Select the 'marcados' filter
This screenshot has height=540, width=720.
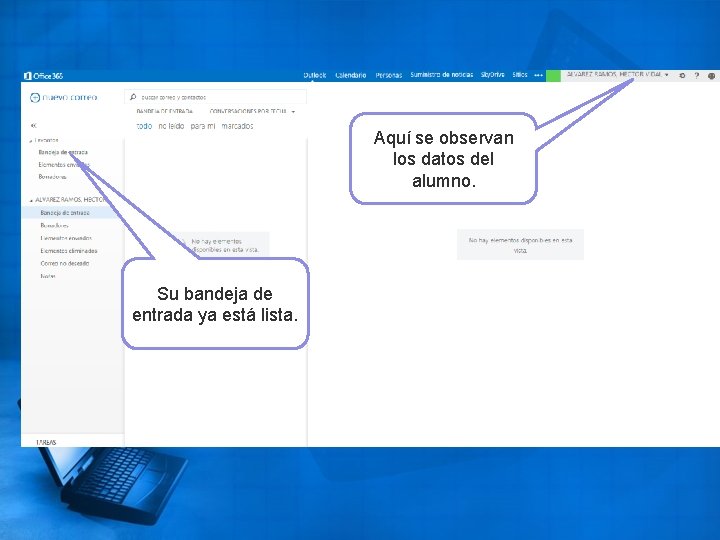click(237, 126)
